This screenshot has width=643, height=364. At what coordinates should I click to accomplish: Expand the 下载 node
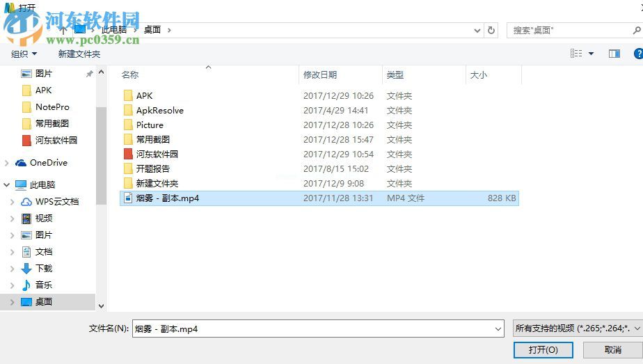click(x=12, y=269)
